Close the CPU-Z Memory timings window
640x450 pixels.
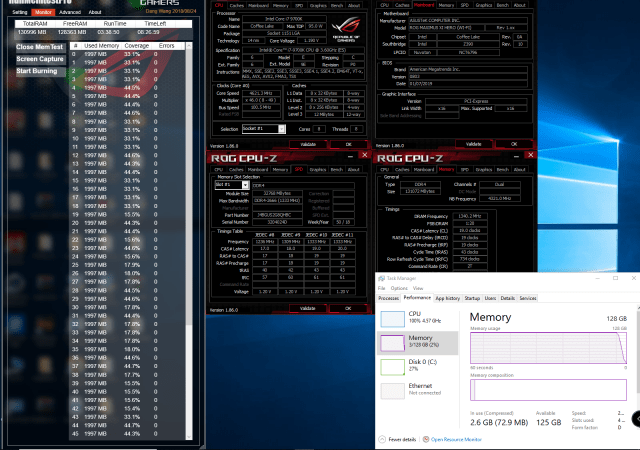tap(531, 155)
